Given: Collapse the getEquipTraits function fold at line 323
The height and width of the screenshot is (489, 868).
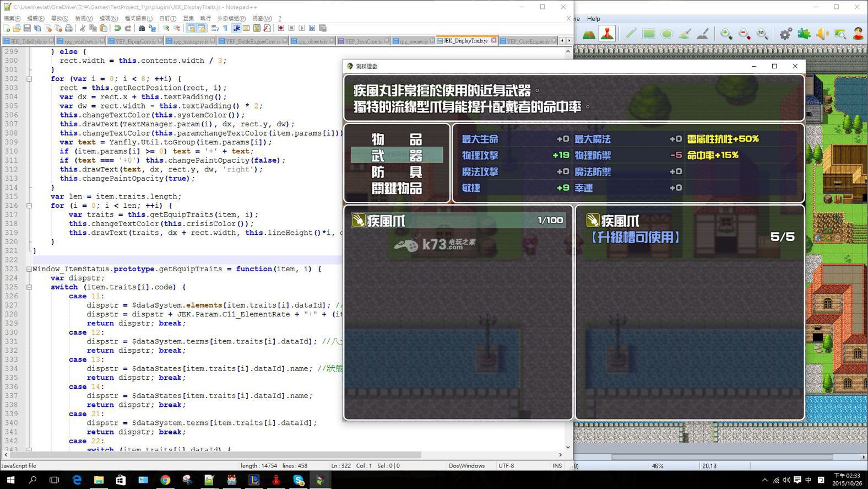Looking at the screenshot, I should click(29, 269).
